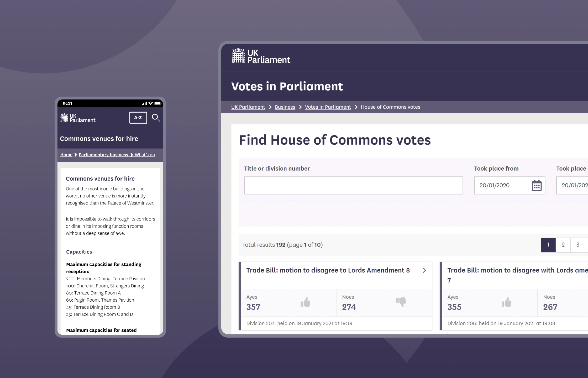Image resolution: width=588 pixels, height=378 pixels.
Task: Click the Ayes thumbs-up icon for Division 207
Action: pyautogui.click(x=306, y=302)
